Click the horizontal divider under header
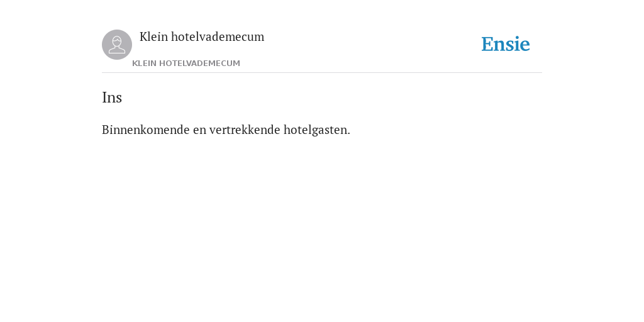The width and height of the screenshot is (644, 322). pyautogui.click(x=322, y=73)
